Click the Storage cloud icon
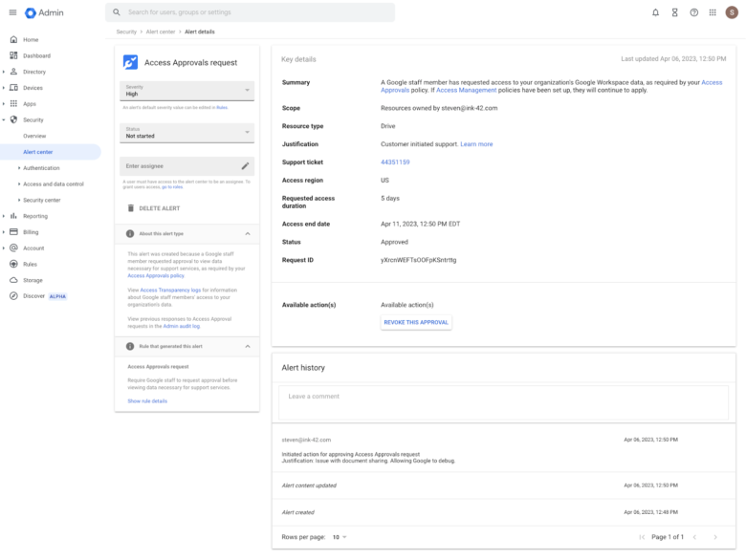 click(x=13, y=280)
